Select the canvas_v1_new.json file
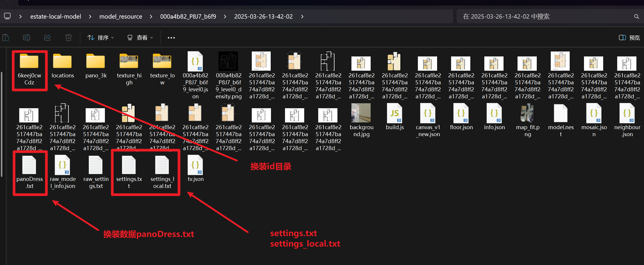Viewport: 644px width, 265px height. coord(428,121)
